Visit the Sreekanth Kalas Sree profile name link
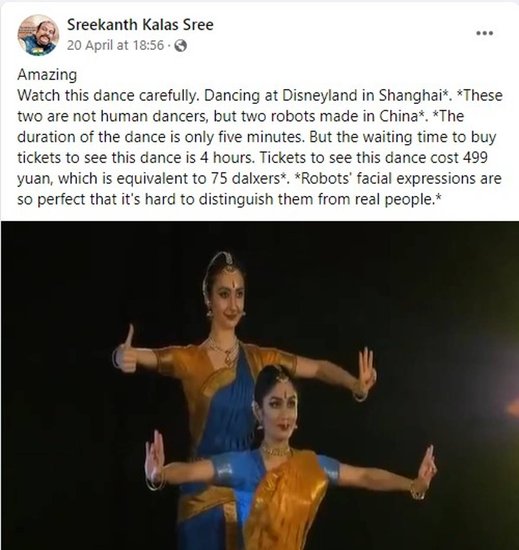The image size is (519, 550). pos(140,25)
